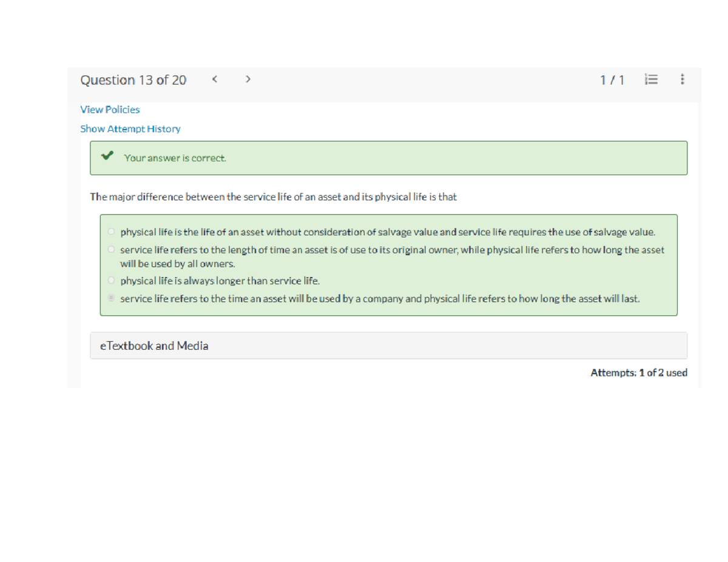Screen dimensions: 728x562
Task: Open the View Policies link
Action: point(110,110)
